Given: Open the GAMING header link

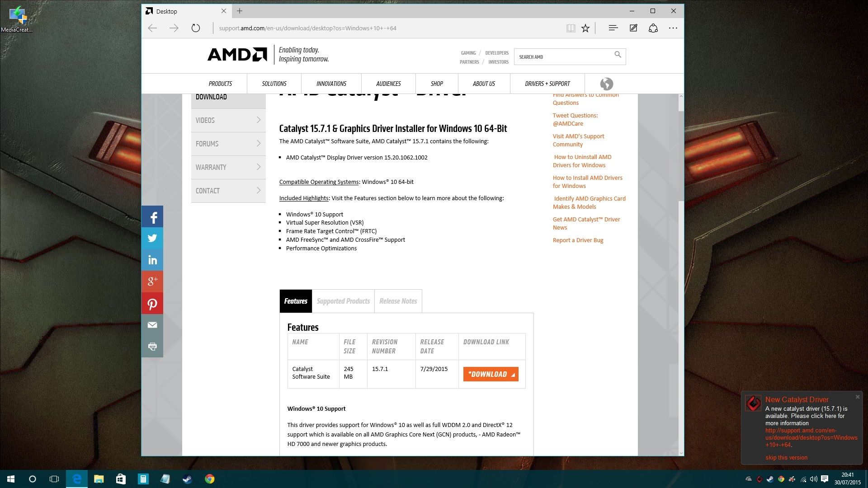Looking at the screenshot, I should click(x=468, y=53).
